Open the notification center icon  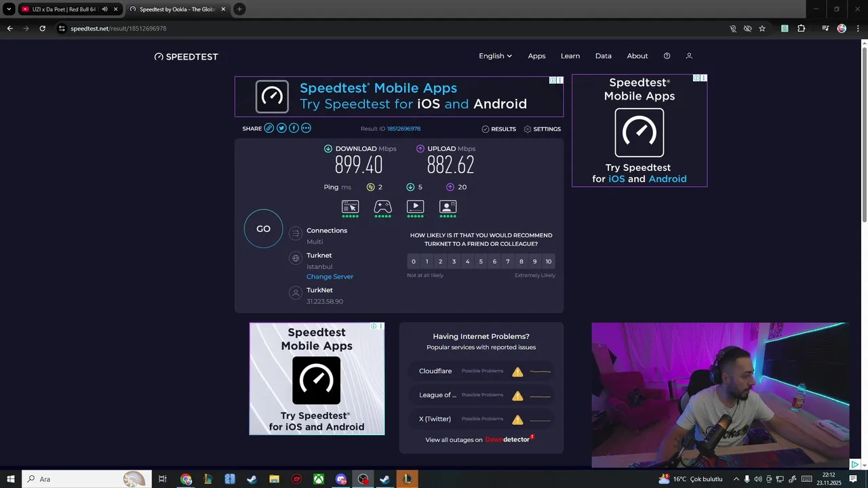(x=853, y=479)
